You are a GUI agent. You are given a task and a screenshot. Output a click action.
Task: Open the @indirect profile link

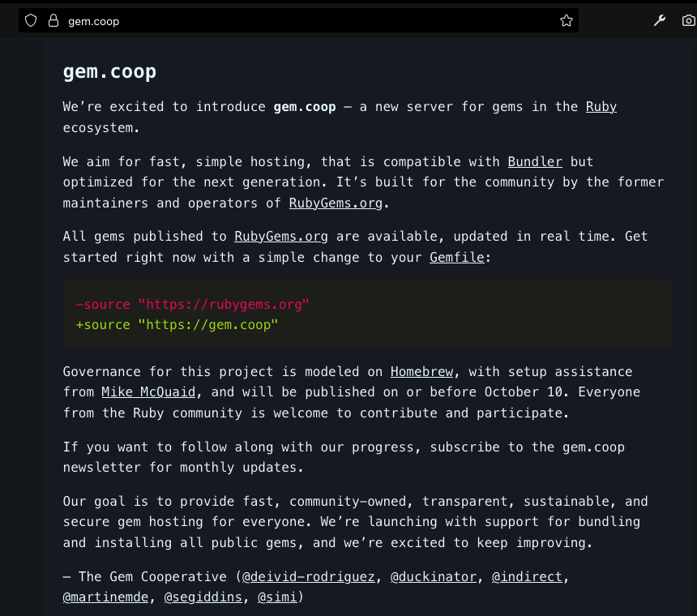[527, 577]
